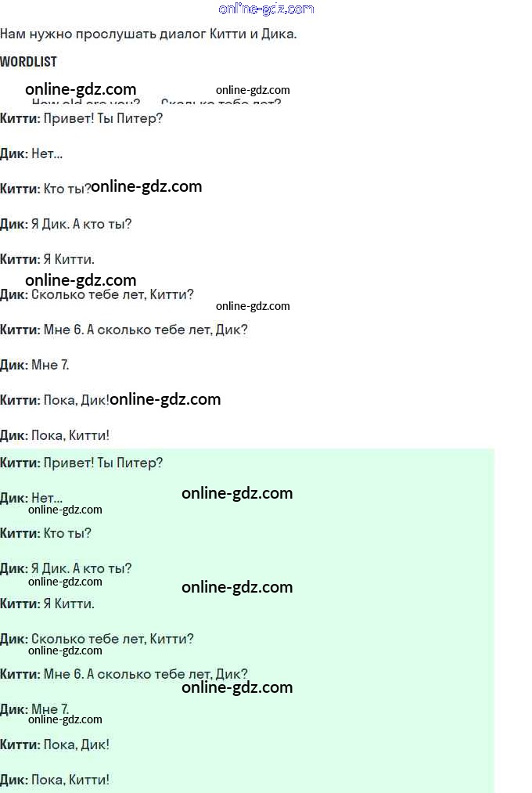Click the large watermark beside 'Я Китти.' in green block
This screenshot has height=793, width=532.
(237, 587)
